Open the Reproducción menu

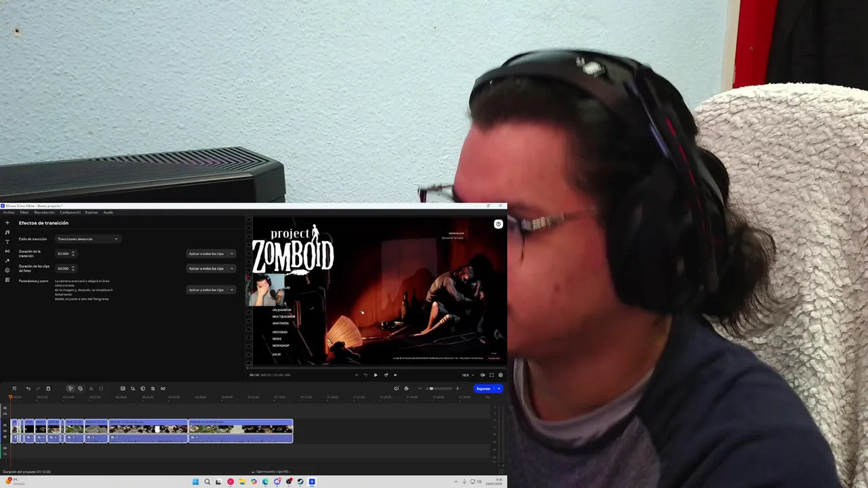[x=44, y=212]
